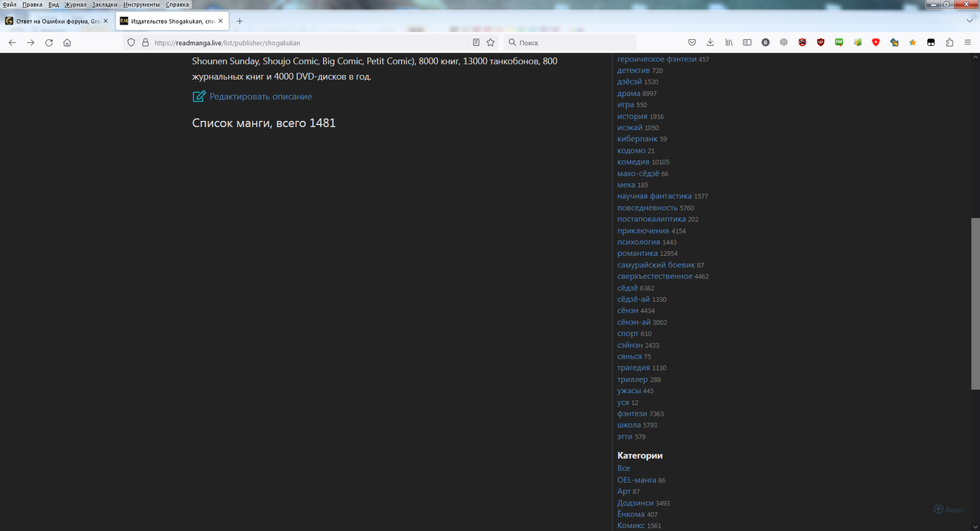Open the uBlock Origin shield extension
Image resolution: width=980 pixels, height=531 pixels.
pyautogui.click(x=821, y=43)
